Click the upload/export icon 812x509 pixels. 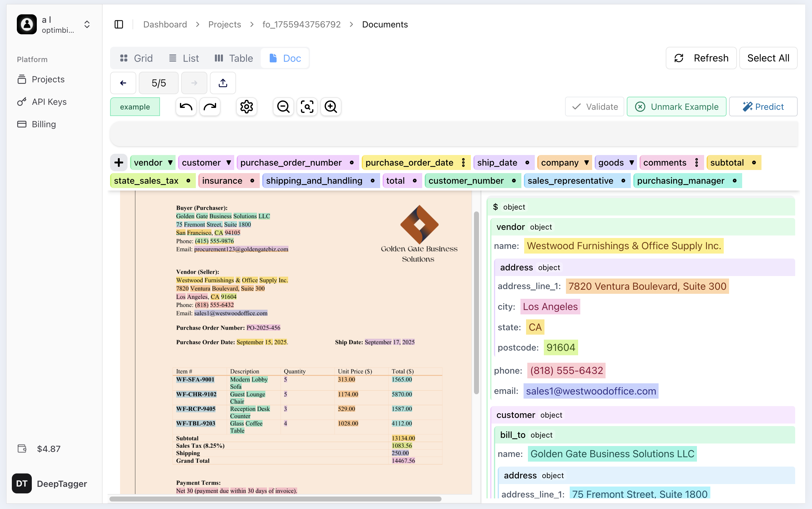click(223, 83)
